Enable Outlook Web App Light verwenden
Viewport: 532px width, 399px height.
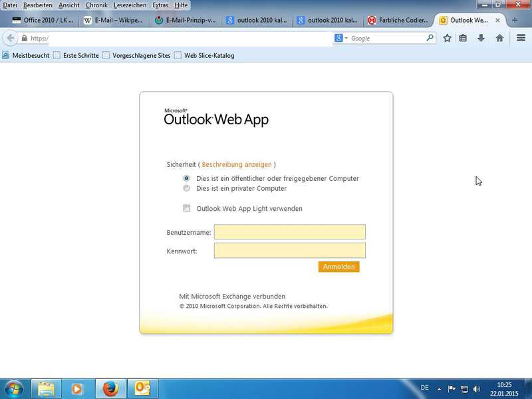(x=187, y=208)
